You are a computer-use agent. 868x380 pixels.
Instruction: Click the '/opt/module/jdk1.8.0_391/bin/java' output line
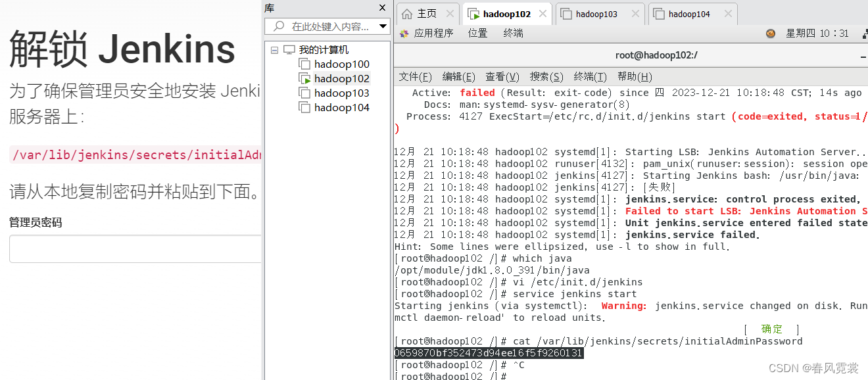click(x=492, y=270)
